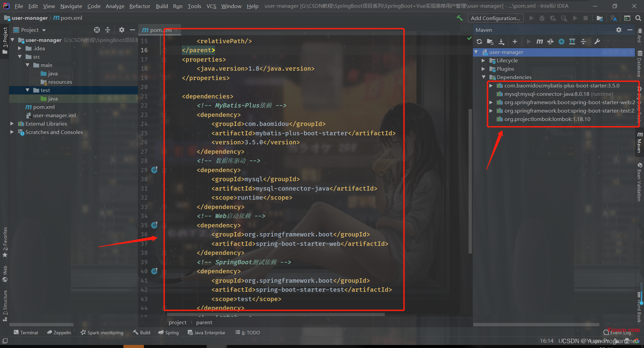Click the build hammer icon
644x348 pixels.
[460, 18]
